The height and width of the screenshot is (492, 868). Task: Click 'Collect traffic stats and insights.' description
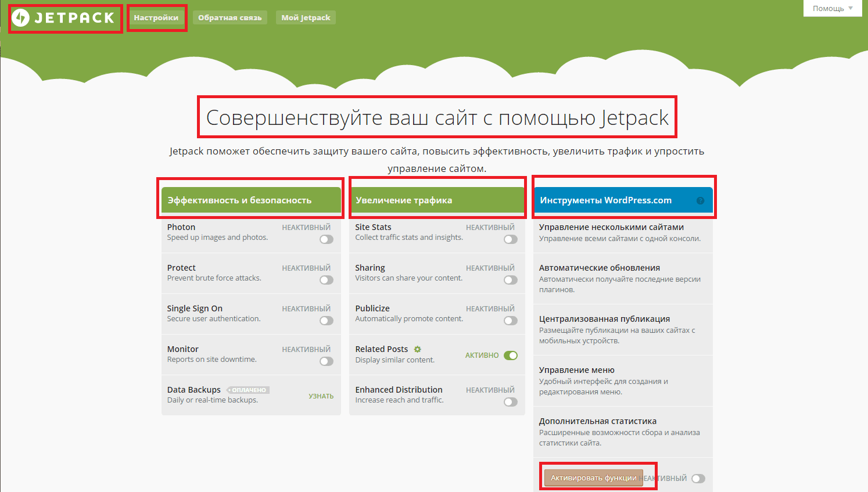409,238
